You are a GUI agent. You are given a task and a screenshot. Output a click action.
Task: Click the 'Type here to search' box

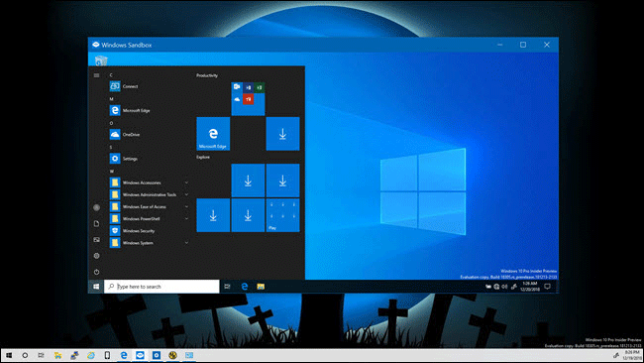[161, 287]
